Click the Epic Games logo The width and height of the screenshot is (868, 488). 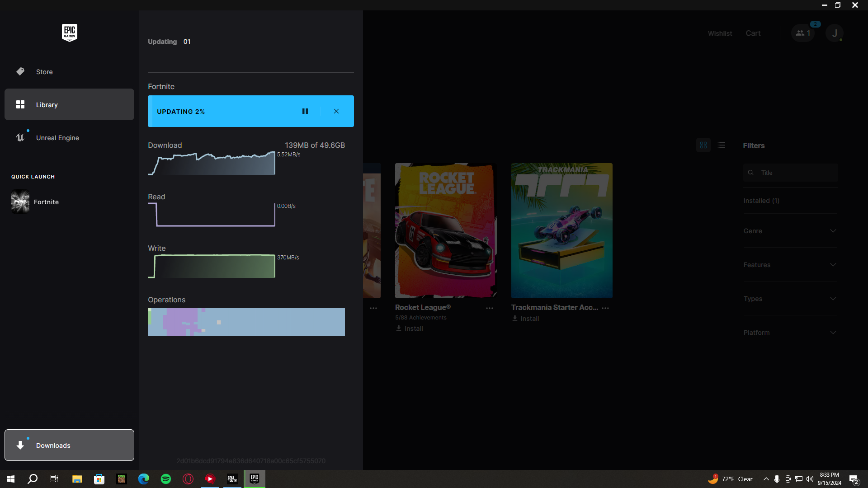tap(69, 33)
